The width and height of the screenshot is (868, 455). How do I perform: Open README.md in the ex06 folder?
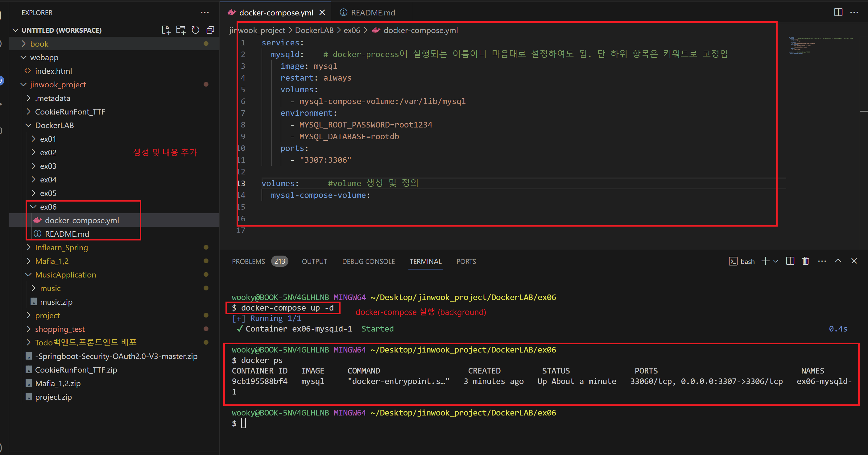coord(67,234)
